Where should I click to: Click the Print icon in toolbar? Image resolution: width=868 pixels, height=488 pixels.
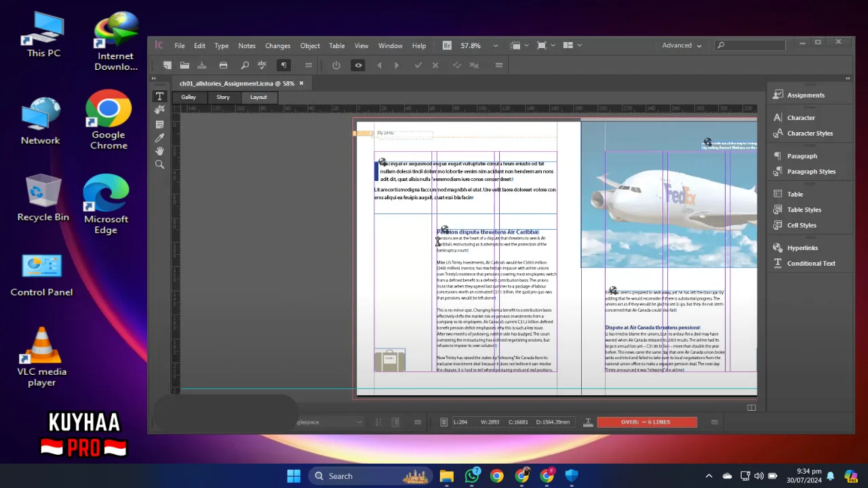pyautogui.click(x=223, y=65)
